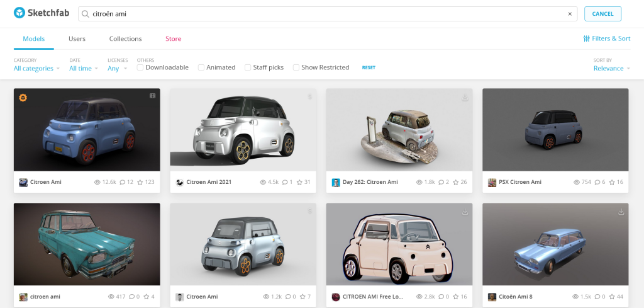Image resolution: width=644 pixels, height=308 pixels.
Task: Open the author avatar of Citoën Ami 8
Action: pos(492,297)
